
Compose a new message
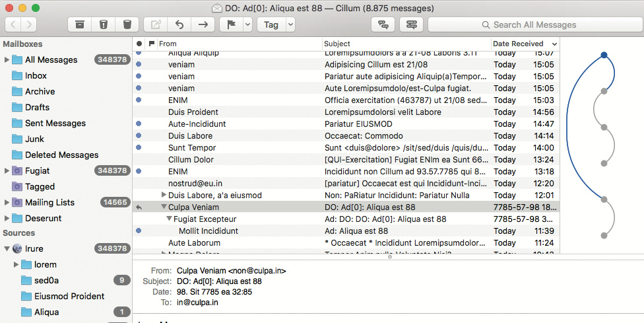(x=156, y=24)
